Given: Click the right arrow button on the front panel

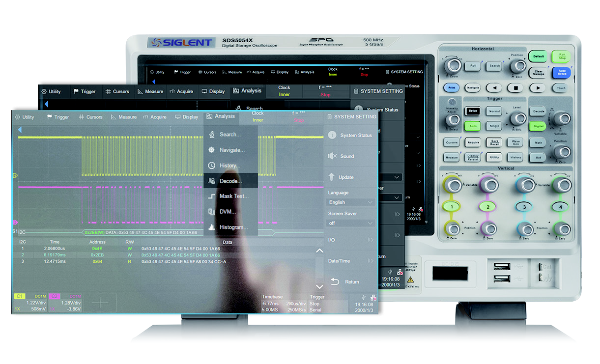Looking at the screenshot, I should tap(538, 88).
